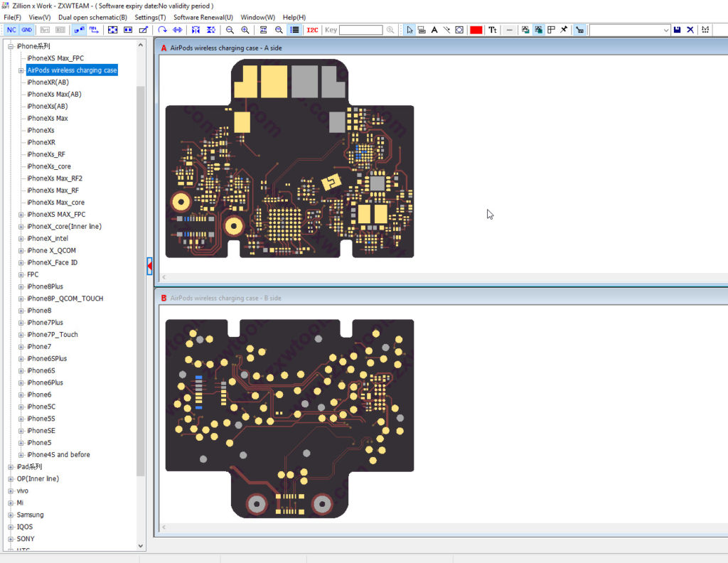This screenshot has height=563, width=728.
Task: Click the zoom out magnifier icon
Action: coord(230,30)
